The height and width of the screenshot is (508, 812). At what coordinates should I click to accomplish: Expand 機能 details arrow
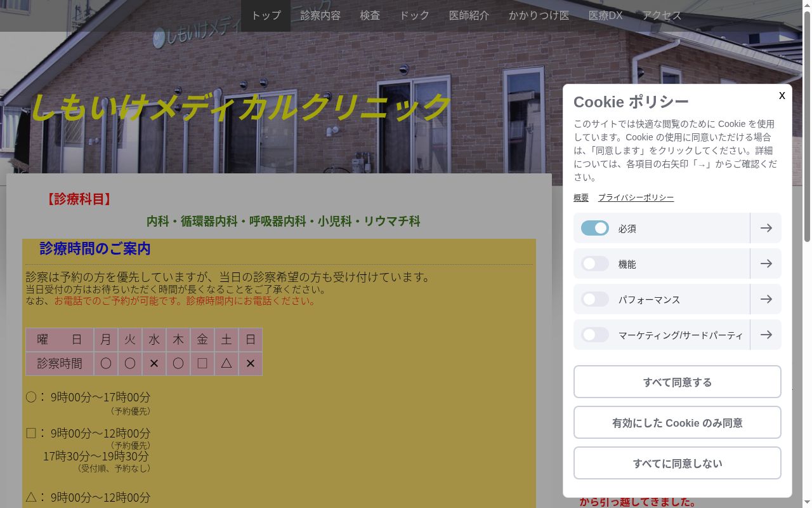coord(766,264)
